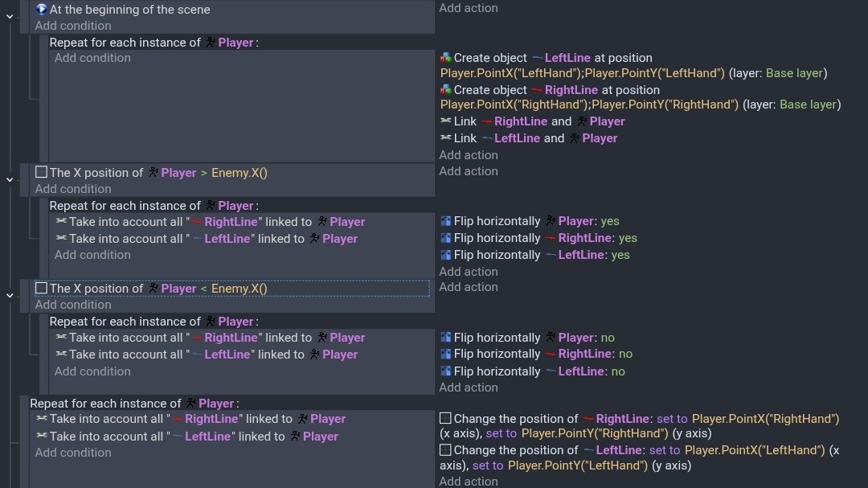Click 'Add action' below Link LeftLine action

(469, 155)
